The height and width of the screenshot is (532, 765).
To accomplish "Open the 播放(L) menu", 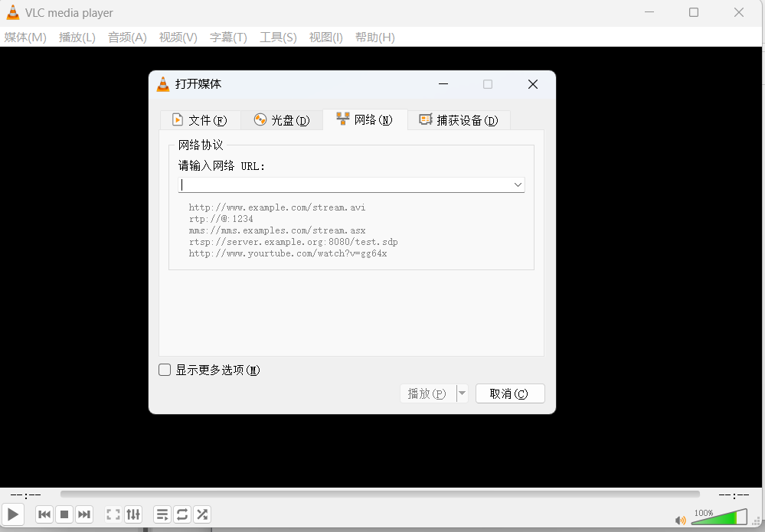I will (x=77, y=38).
